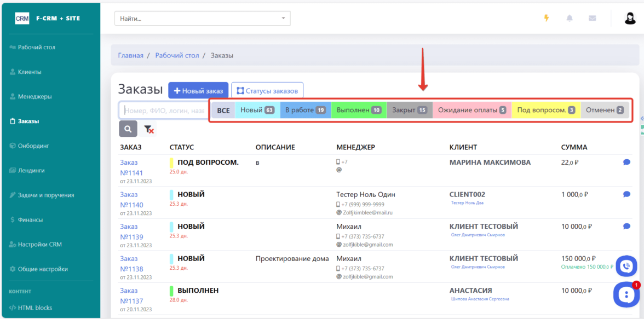
Task: Click manager name Тестер Ноль Один
Action: click(x=366, y=194)
